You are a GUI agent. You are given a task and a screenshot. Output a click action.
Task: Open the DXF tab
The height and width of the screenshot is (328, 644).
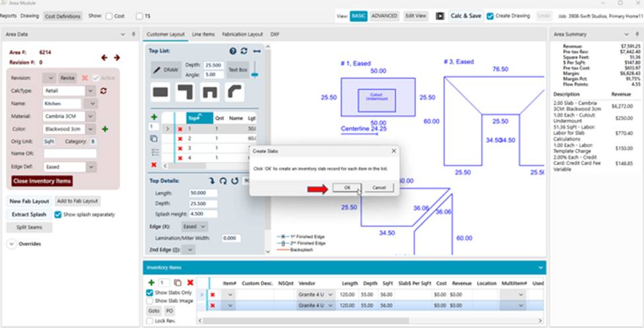click(275, 34)
